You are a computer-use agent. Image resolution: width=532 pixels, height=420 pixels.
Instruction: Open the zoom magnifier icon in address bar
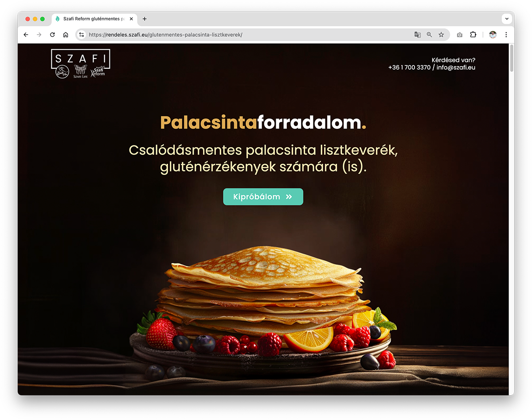coord(429,35)
